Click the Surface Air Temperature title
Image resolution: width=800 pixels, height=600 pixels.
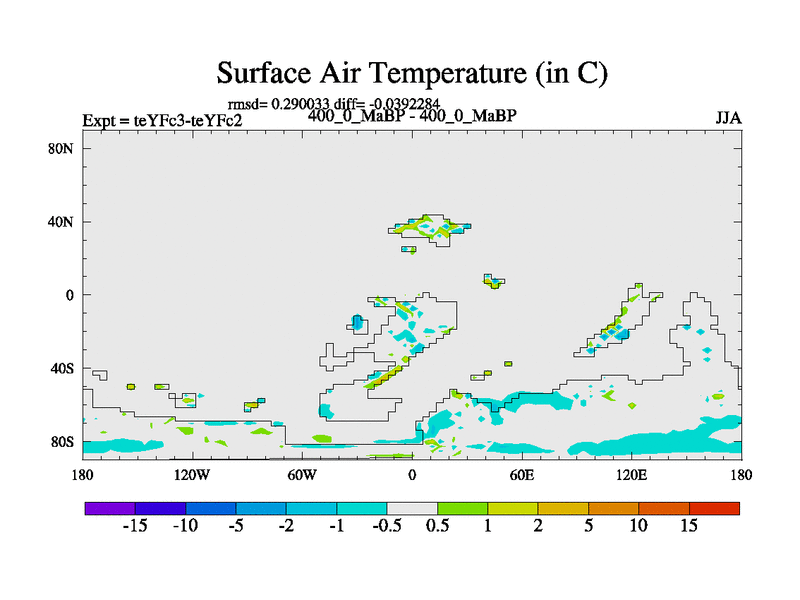412,73
